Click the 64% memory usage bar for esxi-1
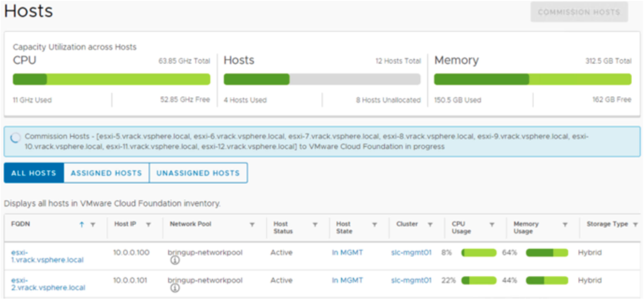Viewport: 644px width, 300px height. (x=547, y=253)
